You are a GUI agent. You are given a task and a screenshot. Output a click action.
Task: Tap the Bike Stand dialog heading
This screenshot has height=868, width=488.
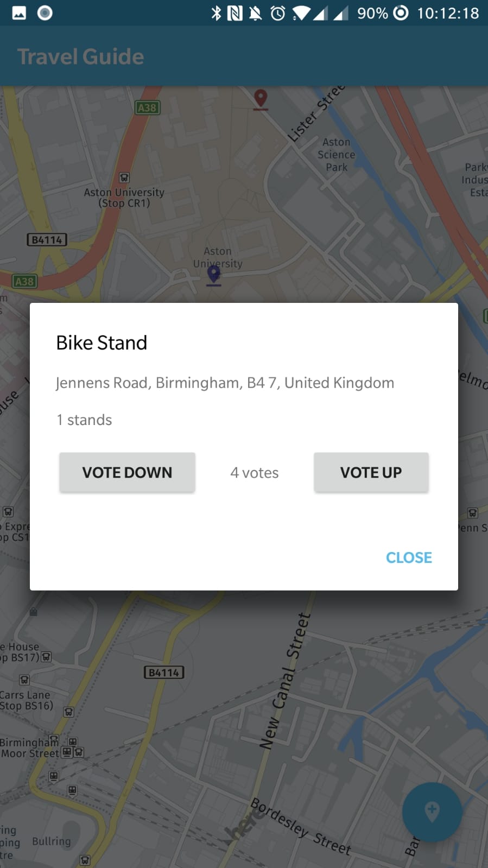click(x=102, y=343)
